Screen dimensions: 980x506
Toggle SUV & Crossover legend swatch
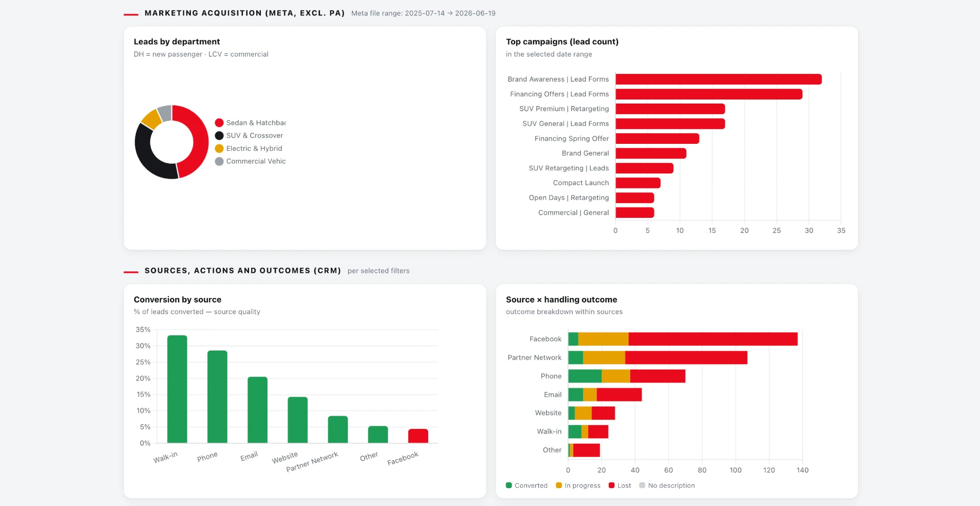click(219, 136)
